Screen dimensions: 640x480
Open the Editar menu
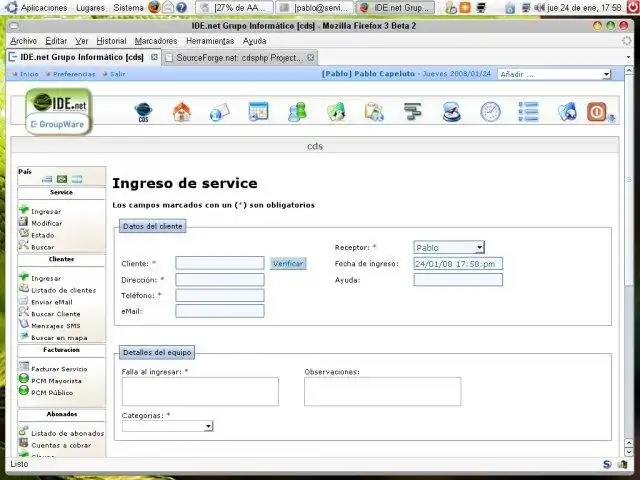tap(56, 41)
